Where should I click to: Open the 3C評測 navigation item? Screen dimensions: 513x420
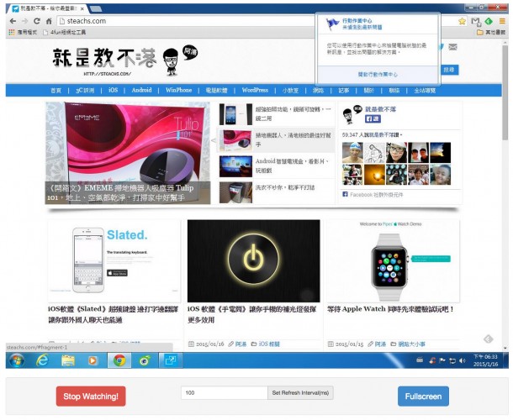pos(85,90)
